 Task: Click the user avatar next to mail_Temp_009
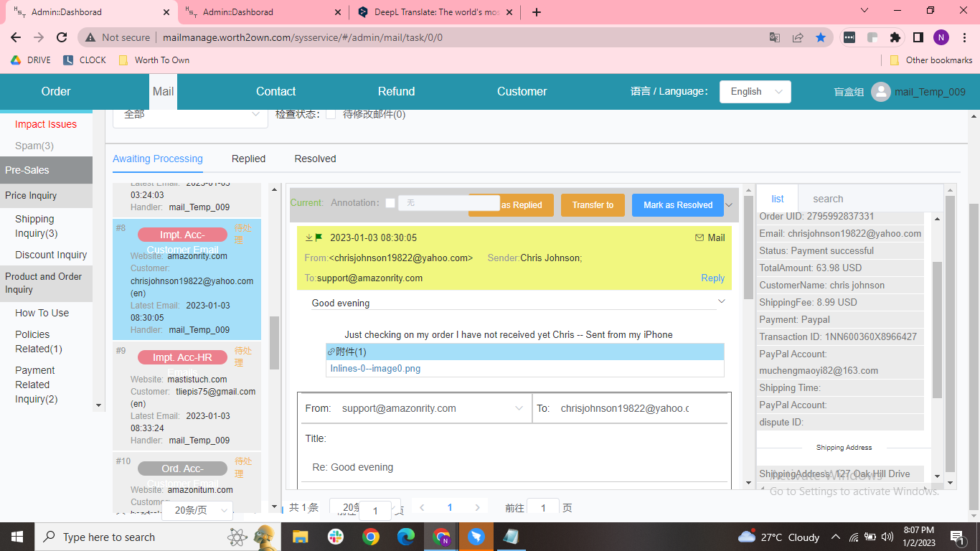click(x=880, y=92)
